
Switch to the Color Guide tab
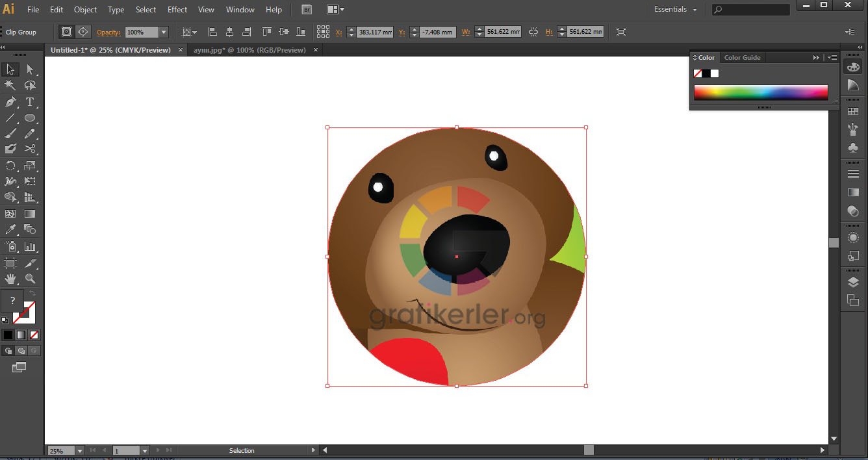[x=742, y=58]
